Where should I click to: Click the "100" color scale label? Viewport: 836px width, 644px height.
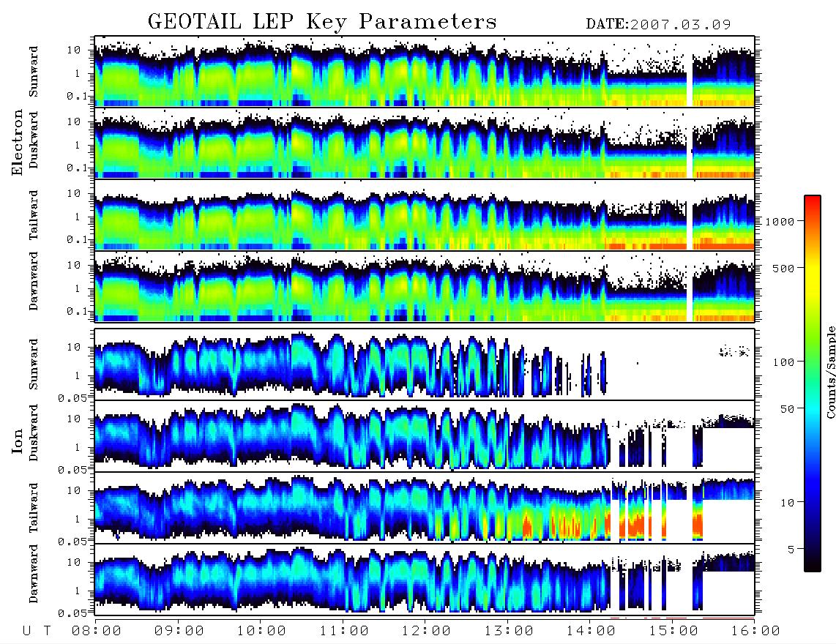click(784, 362)
